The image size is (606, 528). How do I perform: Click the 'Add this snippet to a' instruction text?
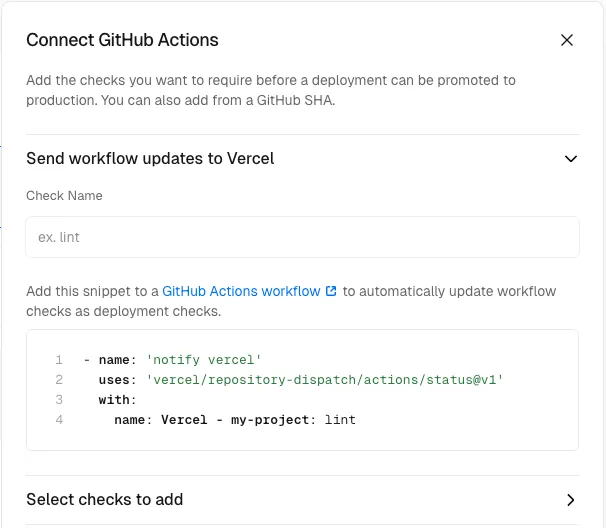coord(92,291)
